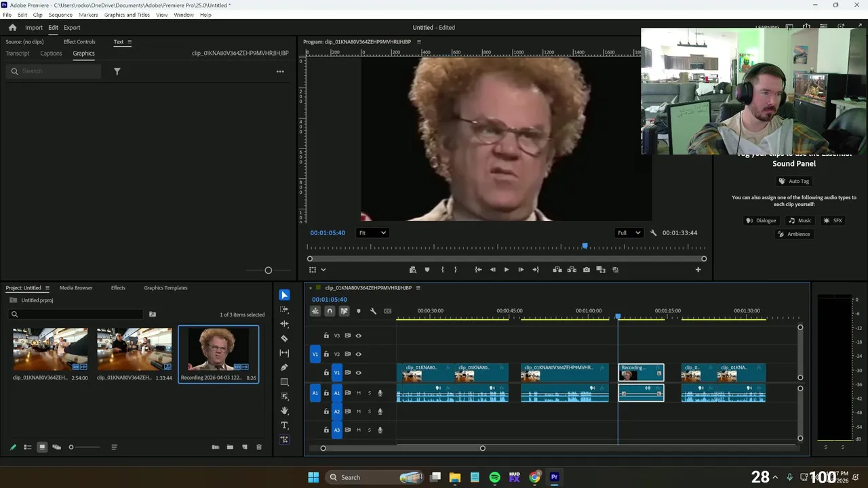Assign Dialogue audio type
The width and height of the screenshot is (868, 488).
click(x=760, y=220)
